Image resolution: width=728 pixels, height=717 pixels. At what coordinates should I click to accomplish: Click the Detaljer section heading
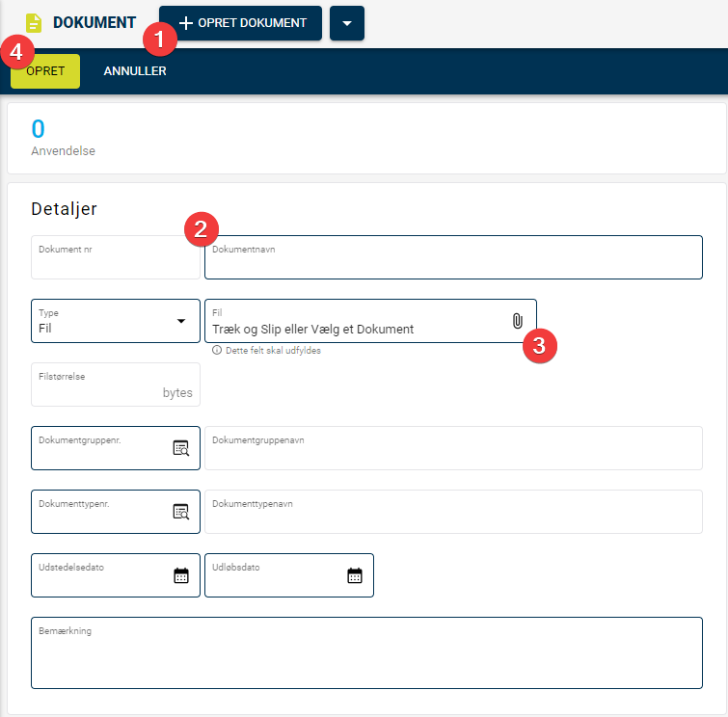[x=64, y=209]
